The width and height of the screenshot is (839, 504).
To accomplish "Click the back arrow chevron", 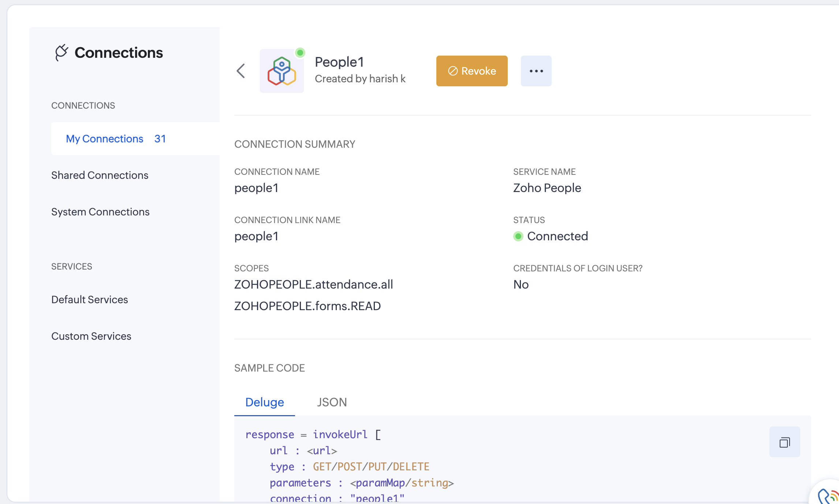I will (x=241, y=71).
